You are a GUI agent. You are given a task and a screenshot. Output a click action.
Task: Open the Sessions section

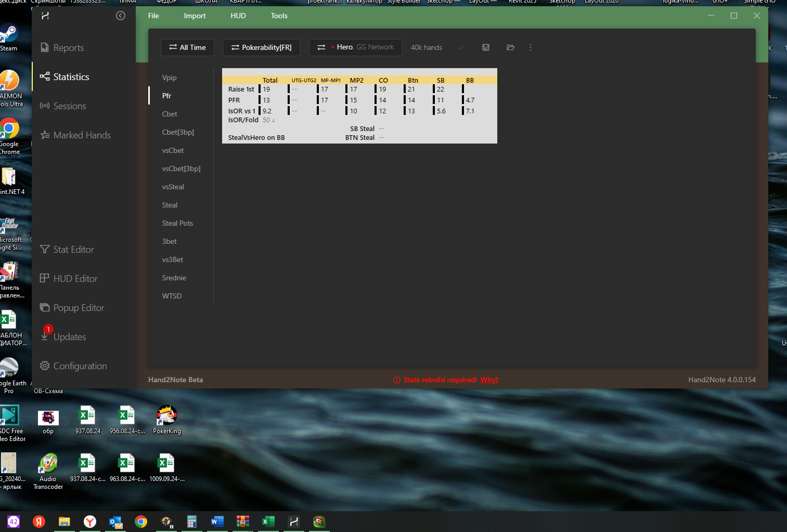[63, 106]
